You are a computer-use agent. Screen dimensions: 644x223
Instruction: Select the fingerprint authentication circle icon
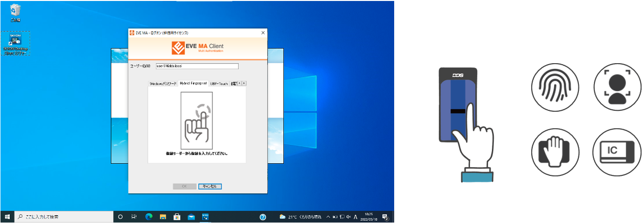[555, 88]
